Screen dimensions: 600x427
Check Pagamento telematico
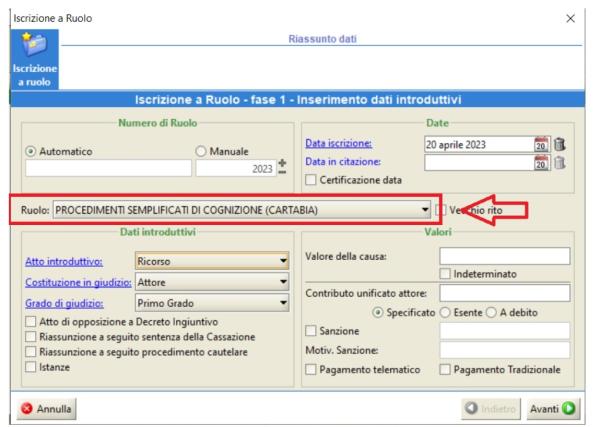click(311, 370)
